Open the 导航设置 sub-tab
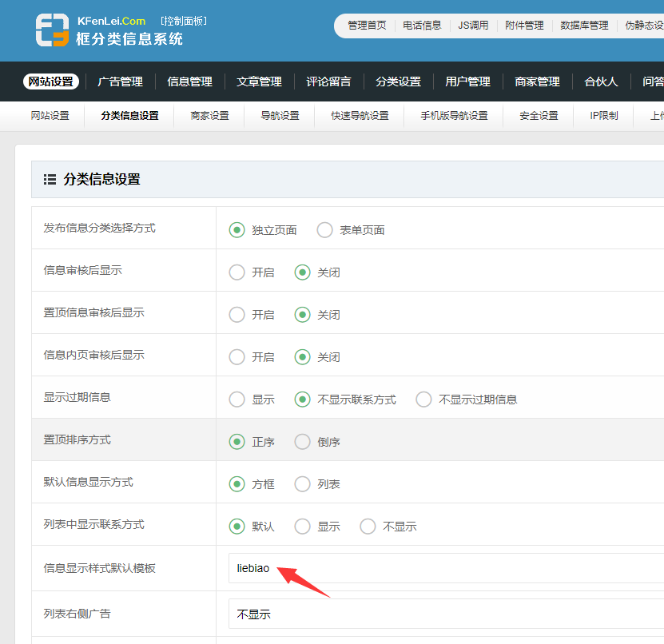 coord(280,116)
